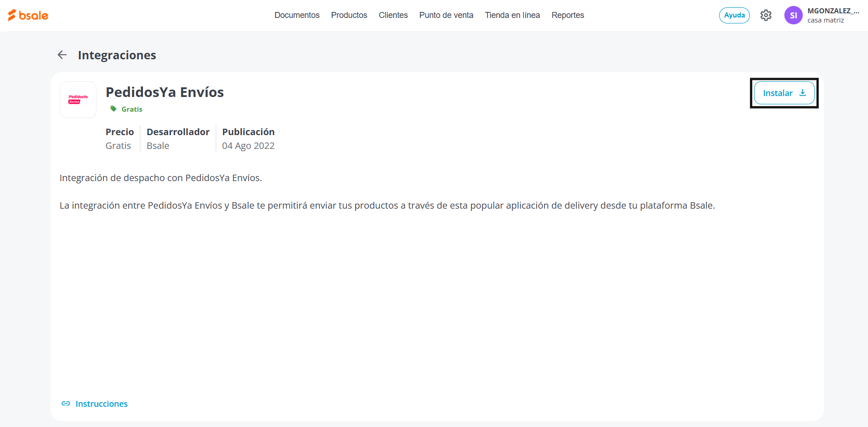Click the SI user avatar
Viewport: 868px width, 427px height.
(793, 15)
